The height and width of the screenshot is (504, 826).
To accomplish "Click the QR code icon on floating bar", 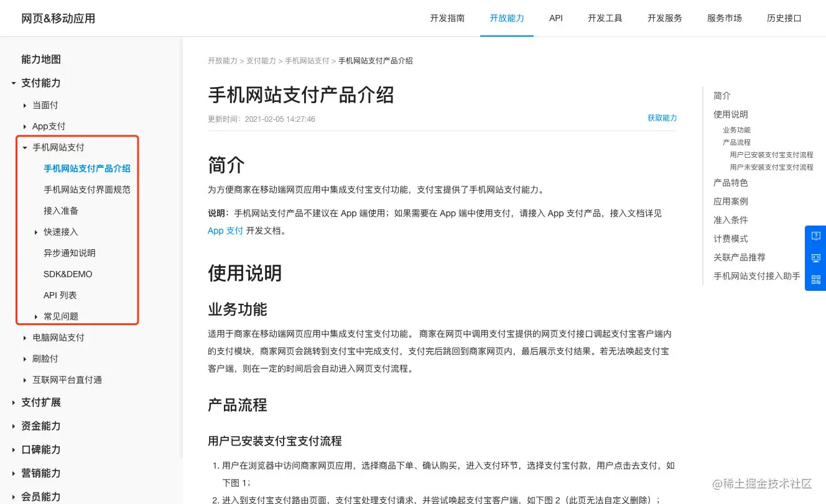I will 816,280.
